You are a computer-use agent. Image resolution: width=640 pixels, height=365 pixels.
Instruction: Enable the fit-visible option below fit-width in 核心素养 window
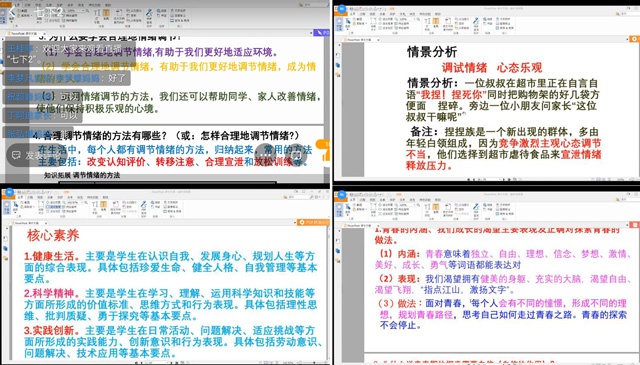(x=53, y=211)
